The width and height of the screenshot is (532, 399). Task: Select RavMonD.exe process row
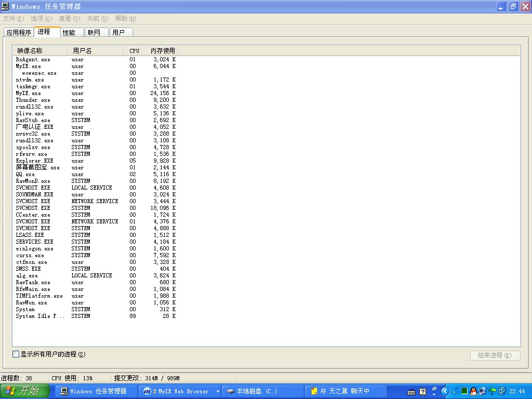coord(96,181)
